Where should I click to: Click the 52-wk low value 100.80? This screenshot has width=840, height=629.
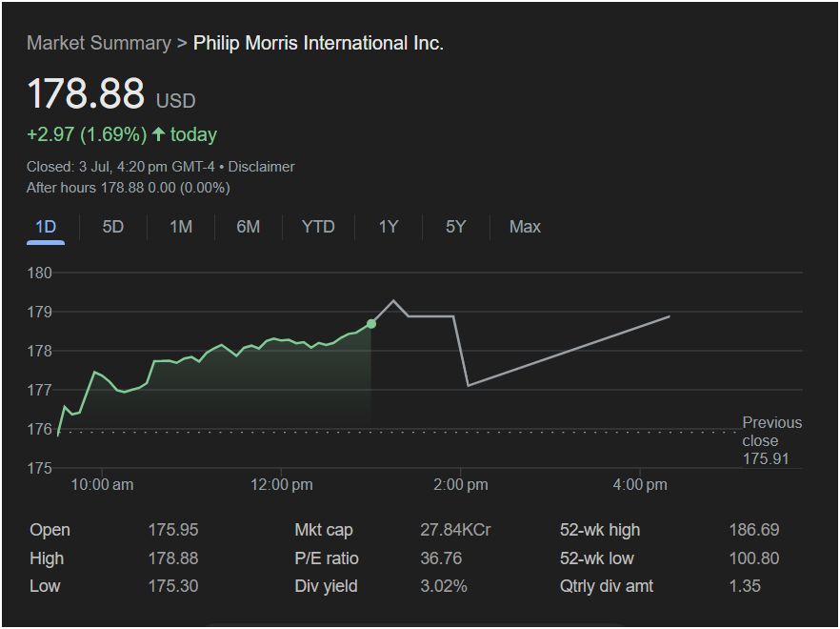[753, 558]
